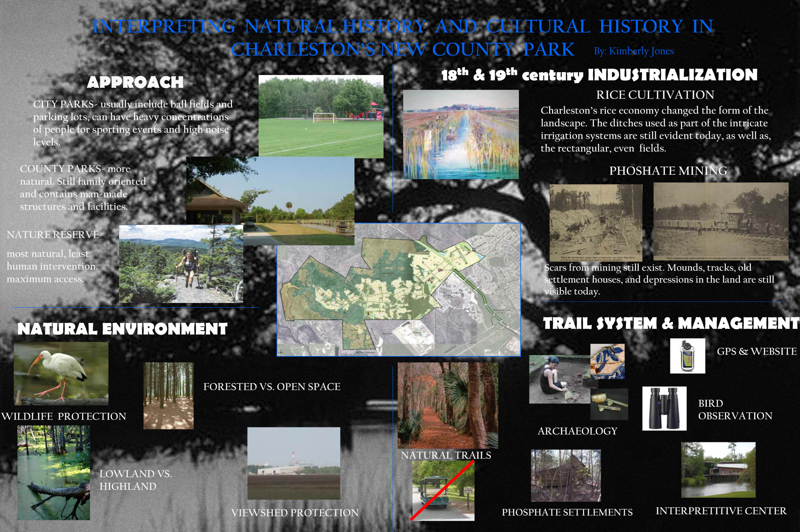The width and height of the screenshot is (800, 532).
Task: Select the LOWLAND VS. HIGHLAND label
Action: tap(136, 480)
